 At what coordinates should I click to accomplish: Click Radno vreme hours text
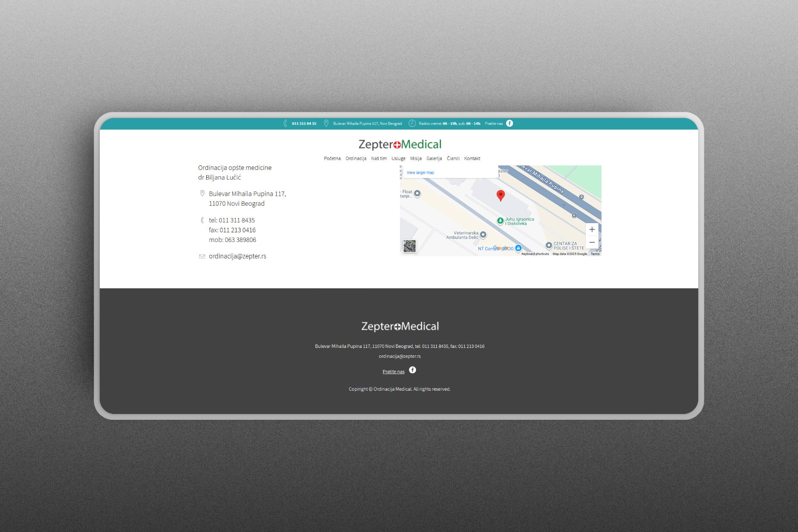pyautogui.click(x=449, y=123)
